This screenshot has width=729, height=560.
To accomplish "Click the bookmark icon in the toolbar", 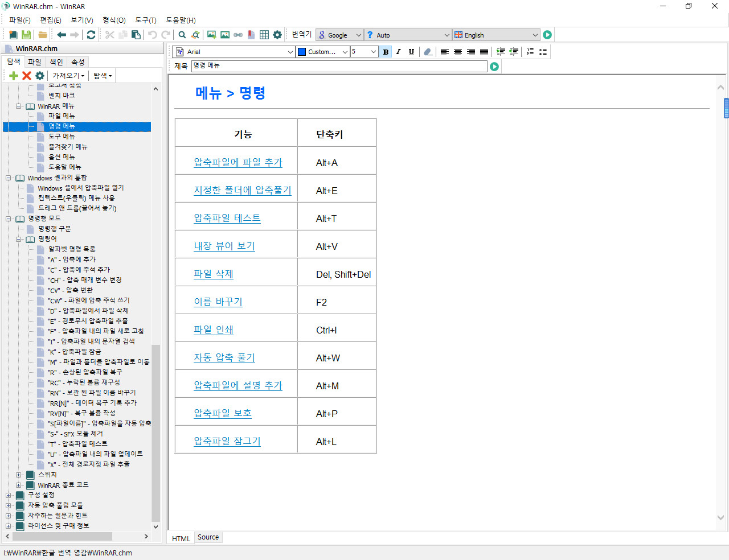I will click(x=251, y=35).
